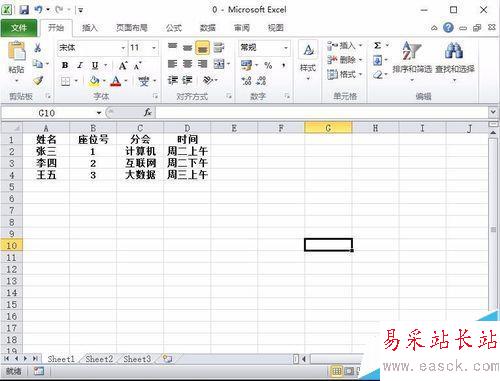The height and width of the screenshot is (381, 500).
Task: Open 查找和选择 find and select
Action: 455,61
